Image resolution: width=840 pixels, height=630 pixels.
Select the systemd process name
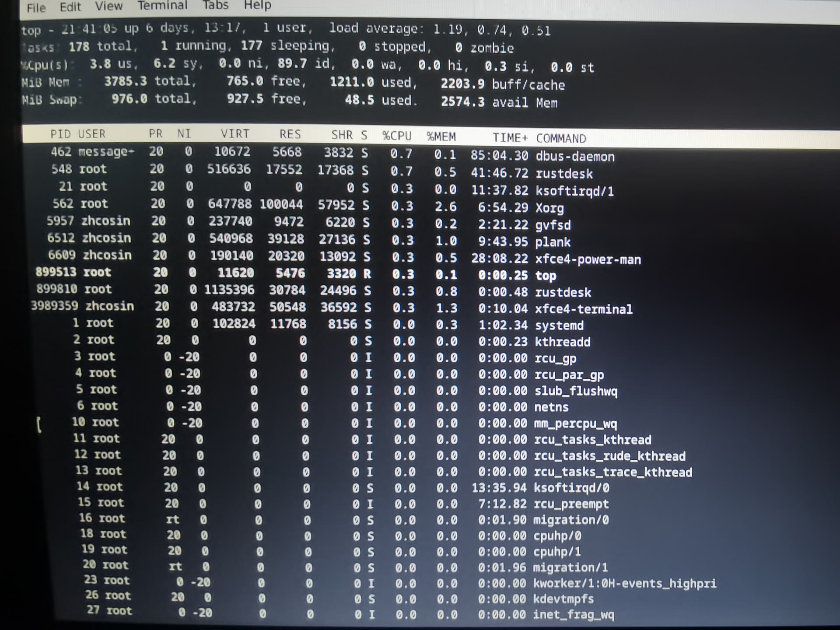[559, 325]
